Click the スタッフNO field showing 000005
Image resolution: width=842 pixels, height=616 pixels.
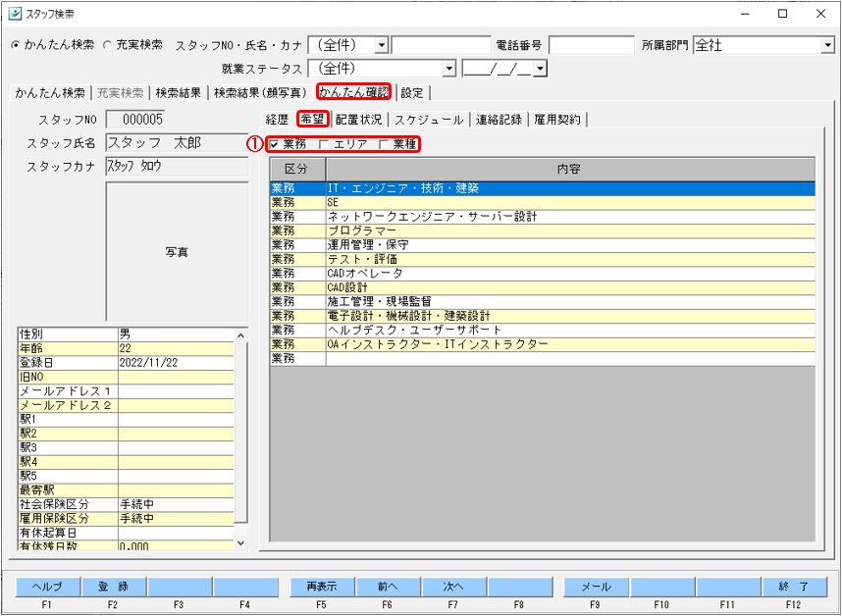click(x=135, y=119)
